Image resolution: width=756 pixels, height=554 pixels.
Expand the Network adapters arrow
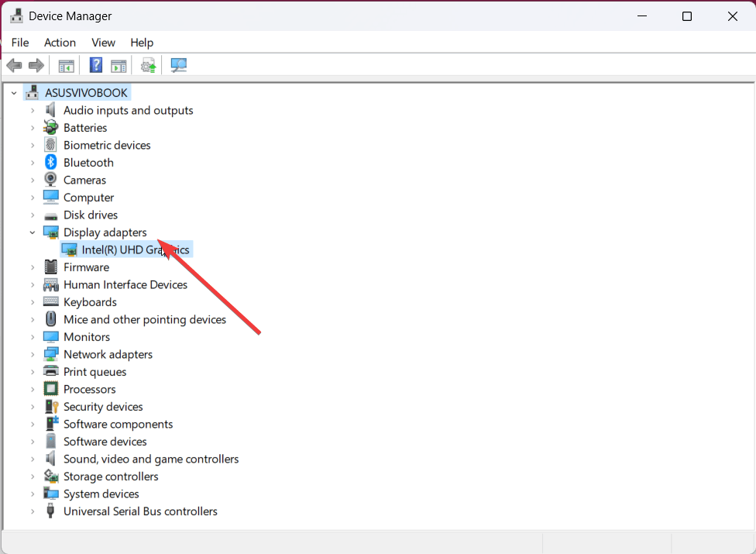(33, 354)
